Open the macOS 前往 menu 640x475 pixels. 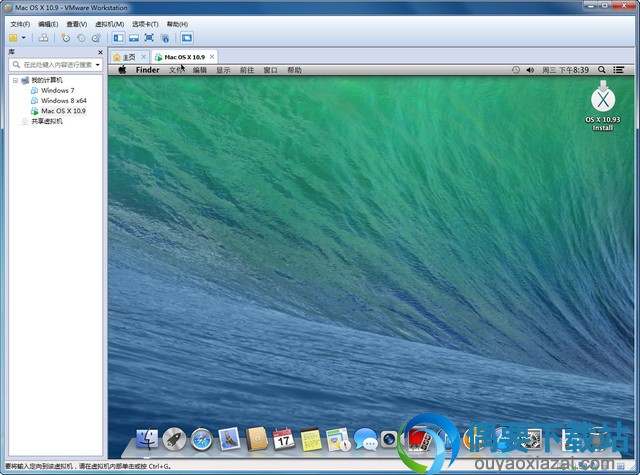(x=247, y=70)
